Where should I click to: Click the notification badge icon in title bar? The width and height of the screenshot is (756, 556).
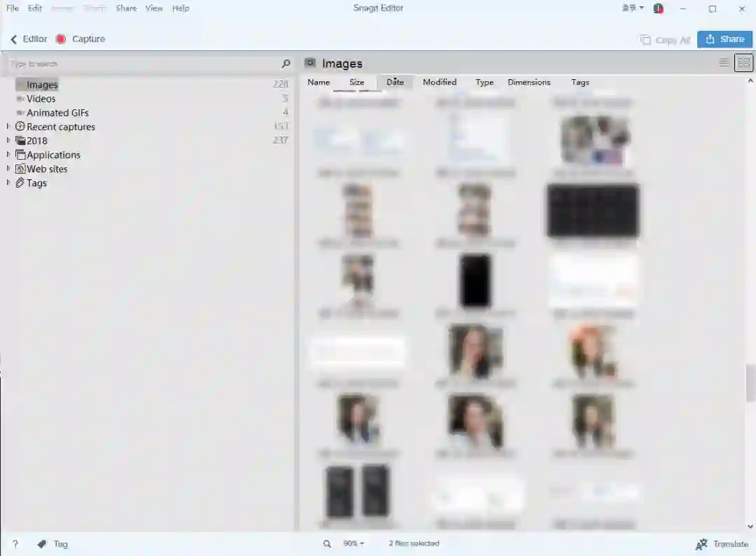(658, 8)
